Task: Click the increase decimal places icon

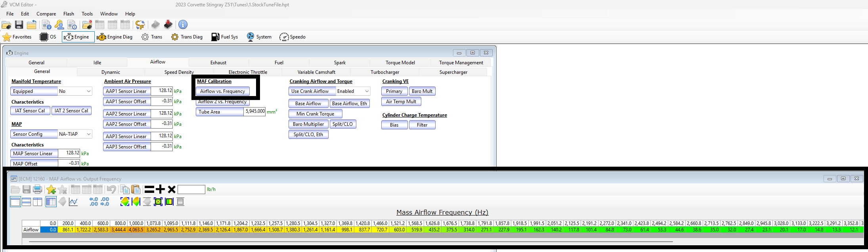Action: [x=94, y=202]
